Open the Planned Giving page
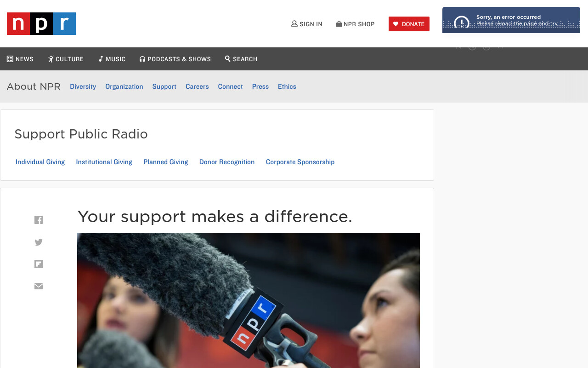The height and width of the screenshot is (368, 588). 166,162
